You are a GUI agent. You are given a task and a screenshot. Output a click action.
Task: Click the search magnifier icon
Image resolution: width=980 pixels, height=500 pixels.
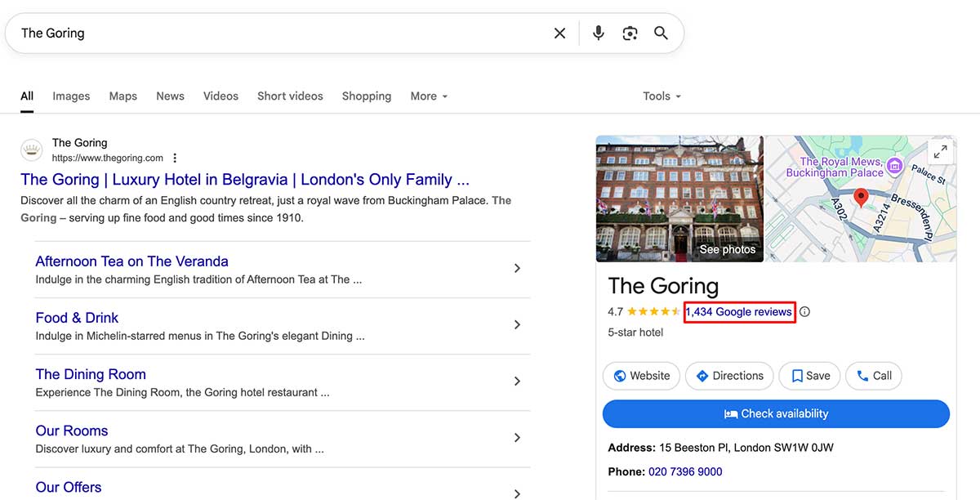pyautogui.click(x=661, y=33)
